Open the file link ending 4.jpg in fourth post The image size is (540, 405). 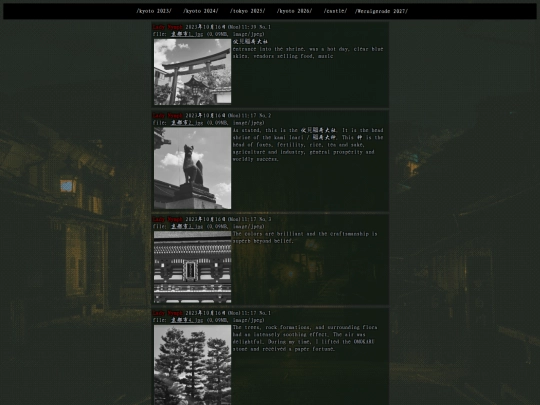click(x=187, y=320)
